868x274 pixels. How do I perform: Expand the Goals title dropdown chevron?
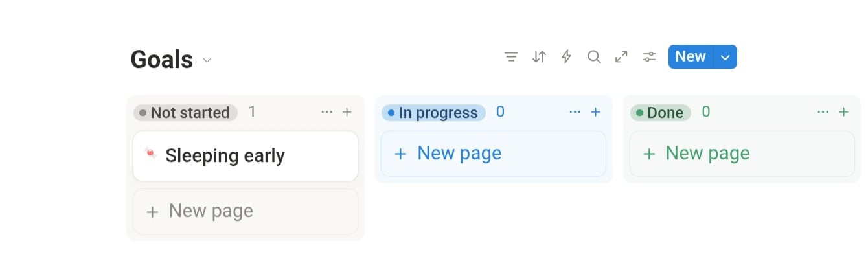(207, 60)
